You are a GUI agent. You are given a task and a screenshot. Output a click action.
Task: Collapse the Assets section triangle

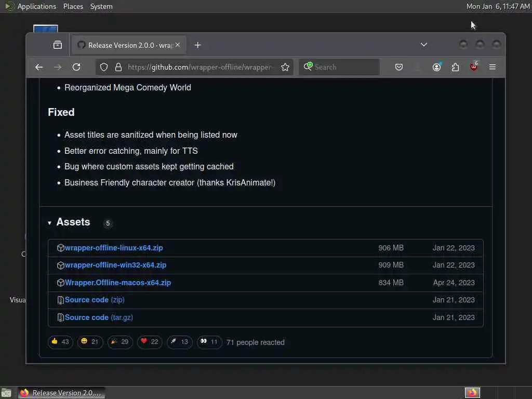coord(49,223)
